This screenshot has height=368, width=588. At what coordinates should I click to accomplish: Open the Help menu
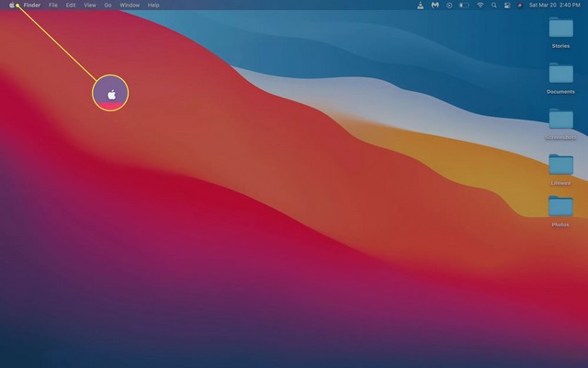153,5
